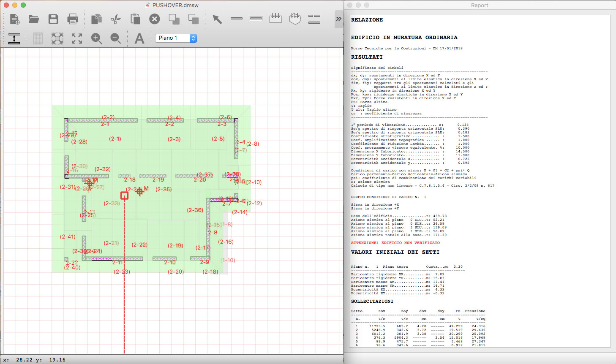616x364 pixels.
Task: Click the floor height tool icon
Action: tap(14, 38)
